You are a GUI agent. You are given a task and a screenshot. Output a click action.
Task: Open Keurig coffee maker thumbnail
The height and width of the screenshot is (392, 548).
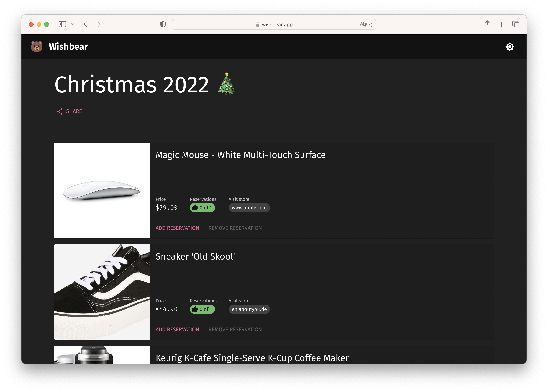tap(102, 355)
